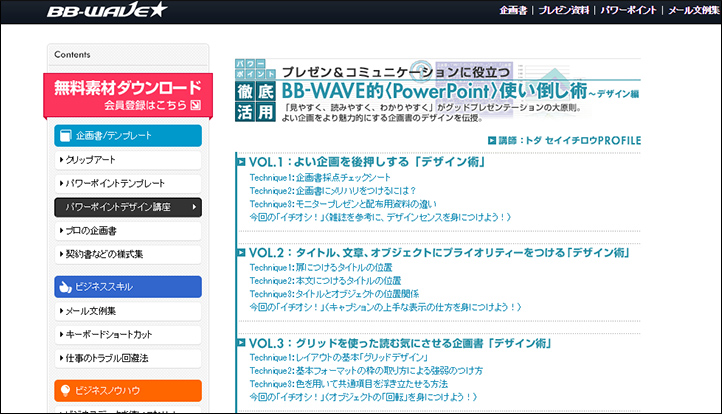Open Technique1: 扉につけるタイトルの位置

point(321,268)
